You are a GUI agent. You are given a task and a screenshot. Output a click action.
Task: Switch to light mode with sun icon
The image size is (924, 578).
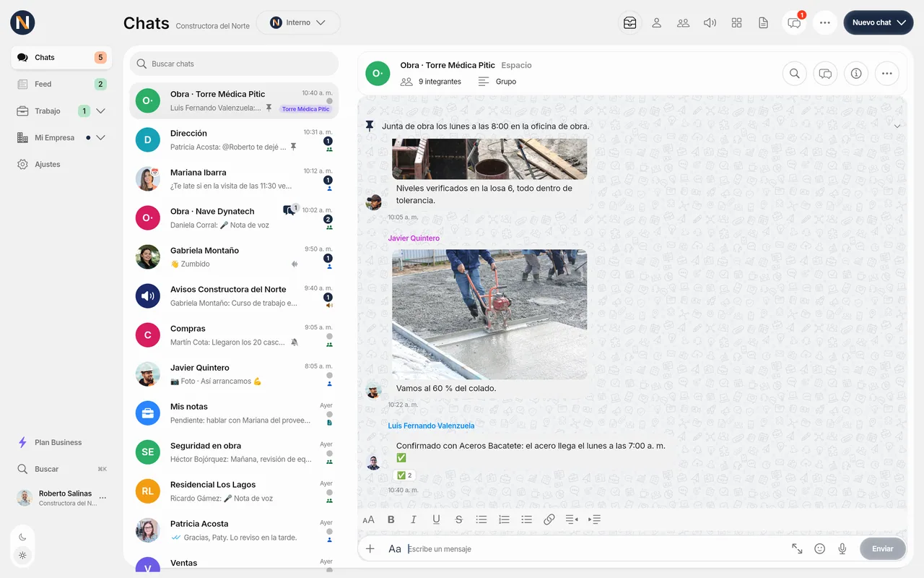22,556
